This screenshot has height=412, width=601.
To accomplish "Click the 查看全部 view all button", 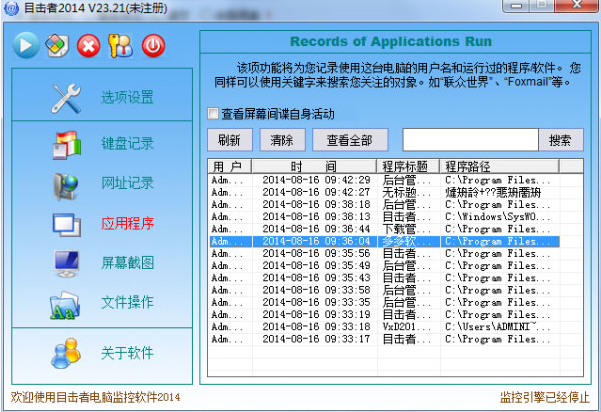I will coord(349,140).
